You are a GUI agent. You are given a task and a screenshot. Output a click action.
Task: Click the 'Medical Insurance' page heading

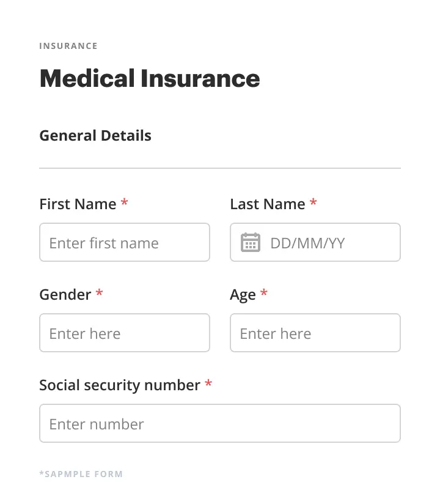[150, 79]
